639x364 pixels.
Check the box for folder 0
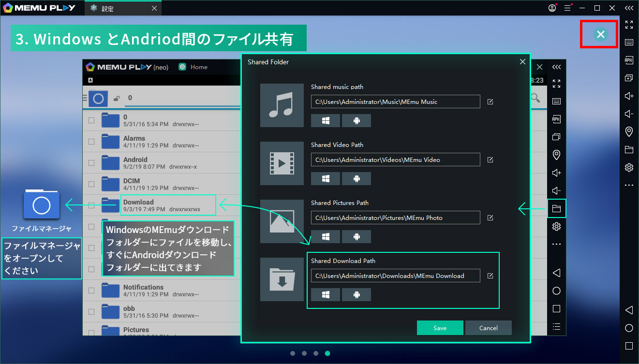pos(91,121)
